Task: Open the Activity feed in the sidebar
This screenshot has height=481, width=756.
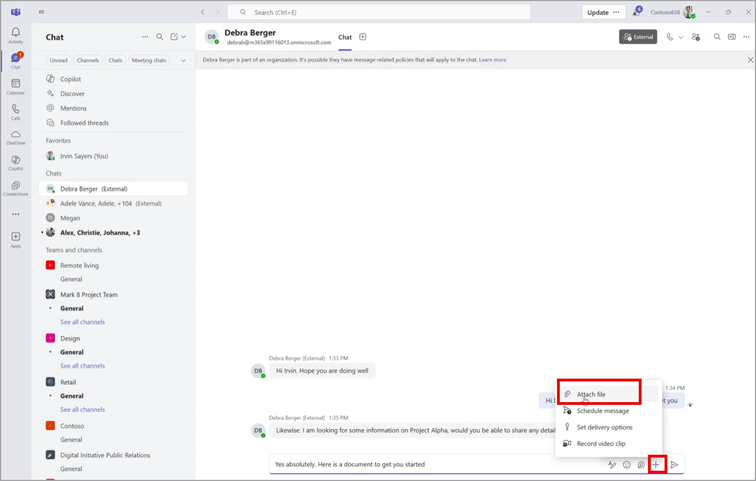Action: coord(15,35)
